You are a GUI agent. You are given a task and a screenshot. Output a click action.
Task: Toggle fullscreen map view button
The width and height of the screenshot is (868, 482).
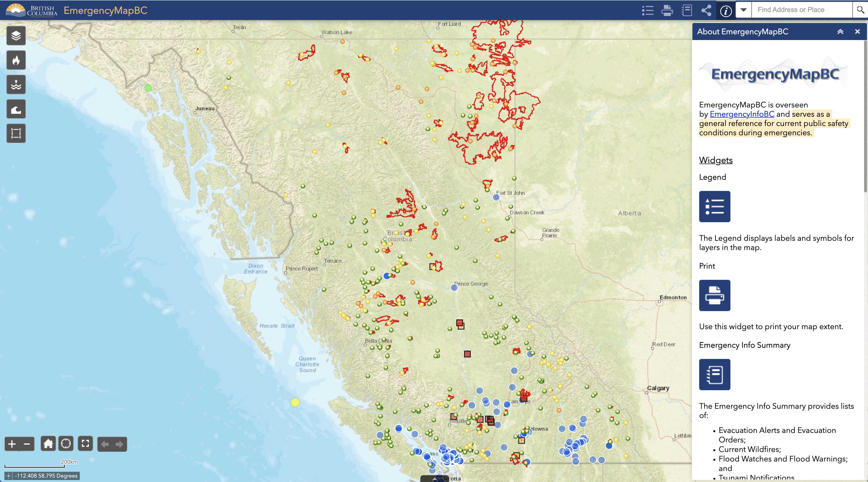click(x=85, y=444)
